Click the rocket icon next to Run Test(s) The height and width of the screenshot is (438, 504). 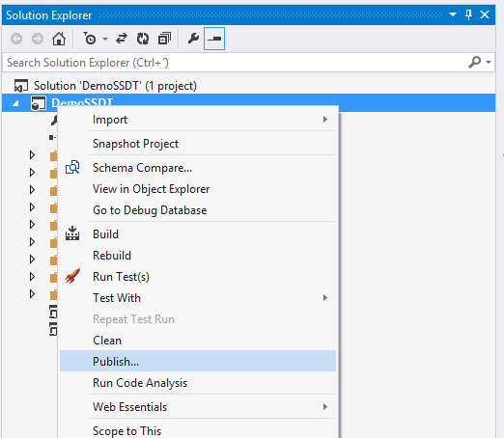(72, 276)
